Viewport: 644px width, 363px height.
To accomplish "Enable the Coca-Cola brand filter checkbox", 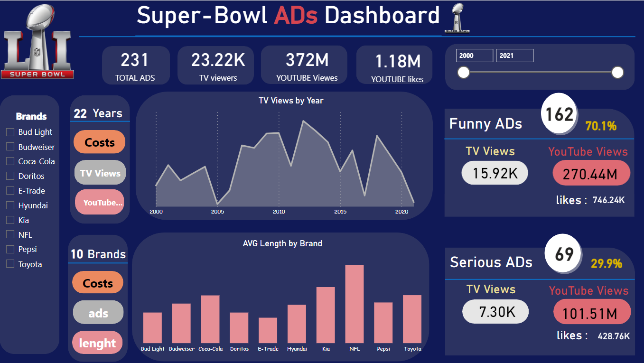I will tap(10, 161).
